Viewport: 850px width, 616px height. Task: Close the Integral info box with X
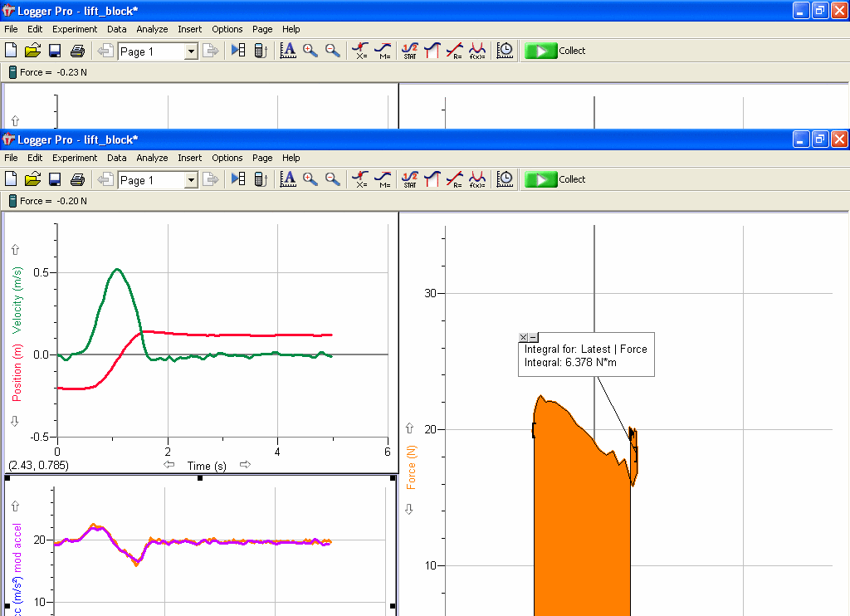click(523, 337)
